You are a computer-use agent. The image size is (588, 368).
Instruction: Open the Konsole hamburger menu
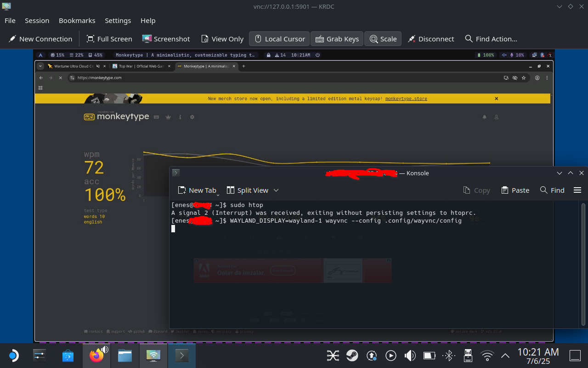coord(577,190)
